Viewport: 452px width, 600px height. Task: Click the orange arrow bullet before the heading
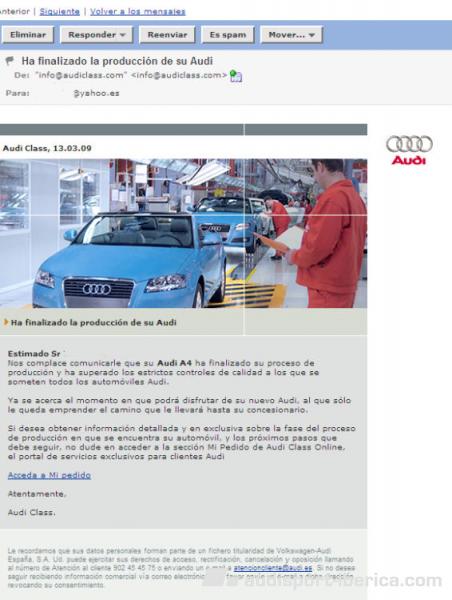click(x=6, y=322)
